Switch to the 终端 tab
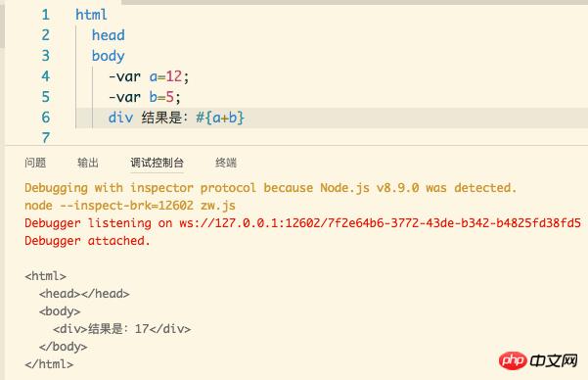The height and width of the screenshot is (380, 588). click(226, 163)
